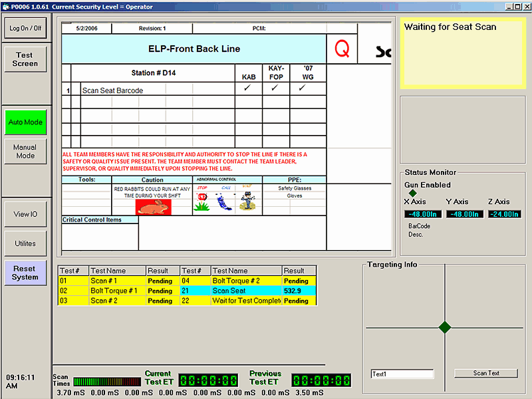Click the red rabbit caution image
This screenshot has width=532, height=399.
pyautogui.click(x=154, y=207)
